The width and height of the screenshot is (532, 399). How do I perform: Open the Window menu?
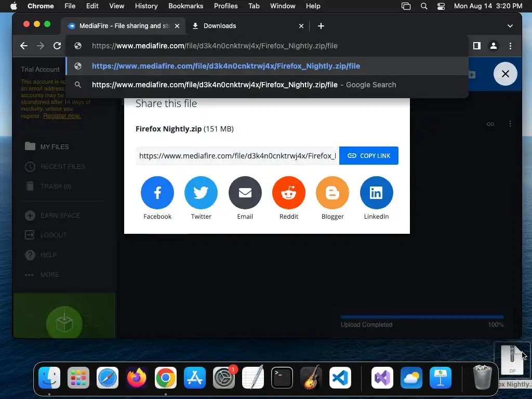tap(283, 6)
